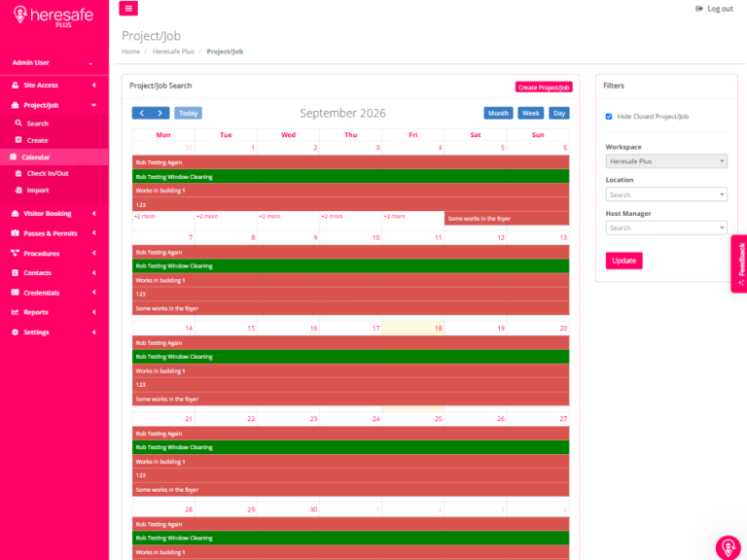This screenshot has height=560, width=747.
Task: Open the Location search dropdown
Action: (666, 194)
